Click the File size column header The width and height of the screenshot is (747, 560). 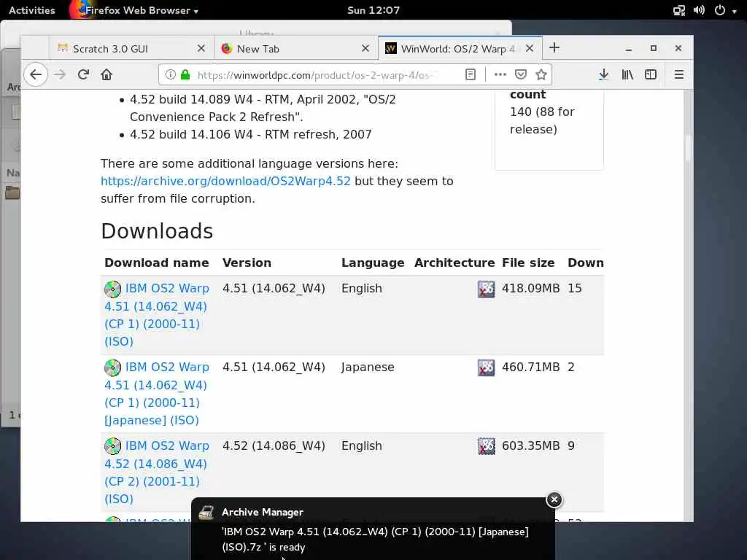pos(528,262)
